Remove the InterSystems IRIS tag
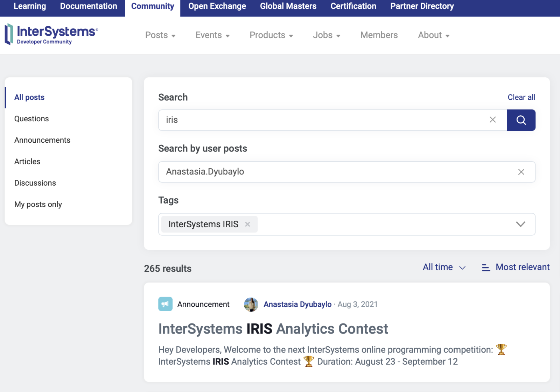Image resolution: width=560 pixels, height=392 pixels. tap(247, 224)
